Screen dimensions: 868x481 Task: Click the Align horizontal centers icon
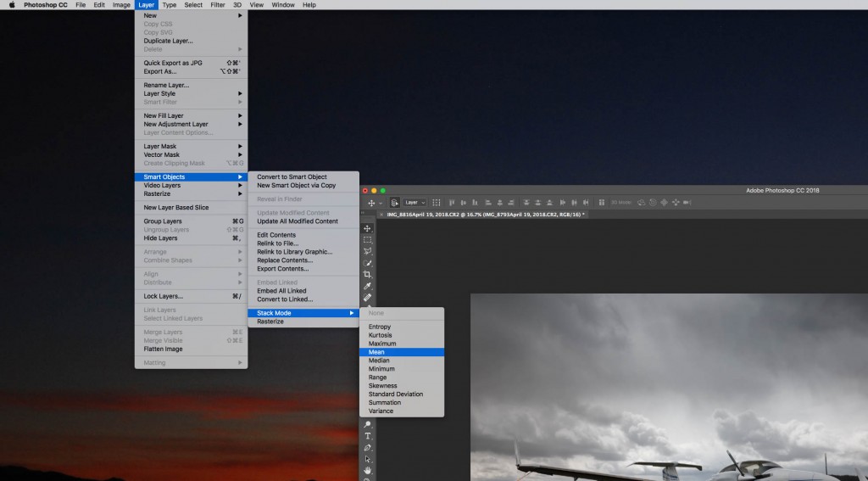tap(500, 202)
